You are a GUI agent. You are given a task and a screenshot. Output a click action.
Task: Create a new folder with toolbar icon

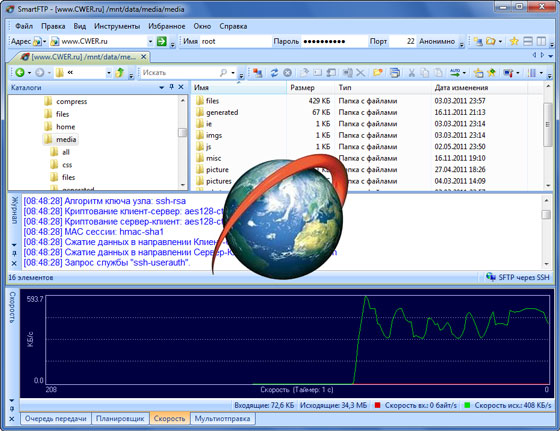[x=378, y=72]
